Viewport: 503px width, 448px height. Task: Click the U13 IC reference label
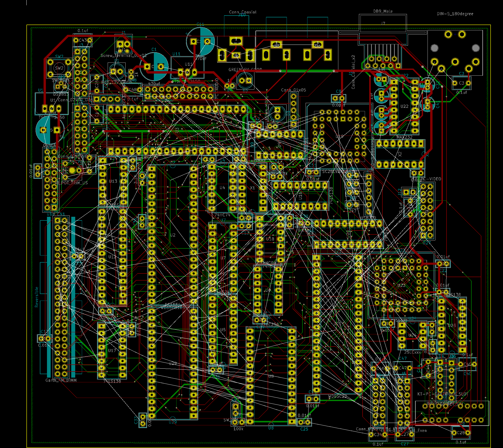coord(113,181)
